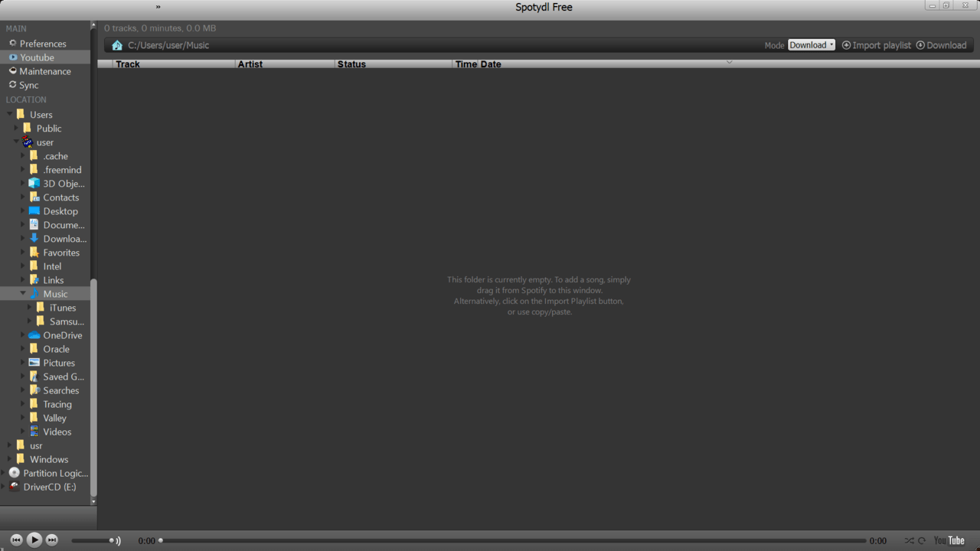980x551 pixels.
Task: Click the Downloads arrow icon in tree
Action: pos(34,238)
